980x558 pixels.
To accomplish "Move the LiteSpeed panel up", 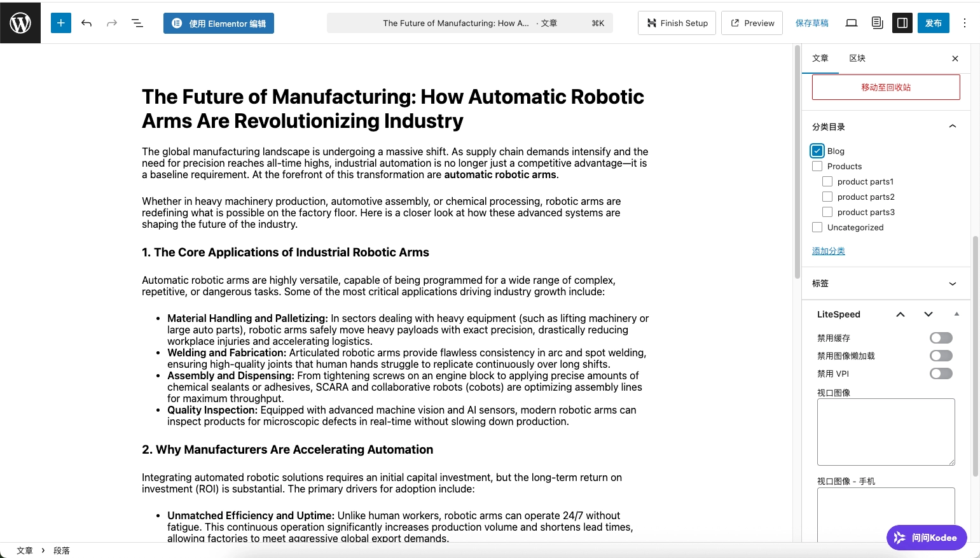I will 901,314.
